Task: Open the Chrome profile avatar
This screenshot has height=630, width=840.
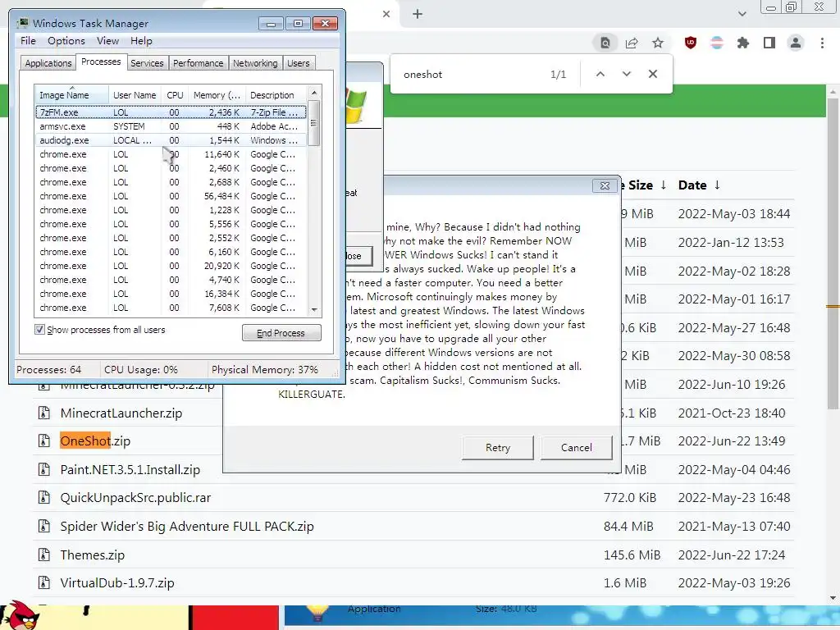Action: pyautogui.click(x=796, y=43)
